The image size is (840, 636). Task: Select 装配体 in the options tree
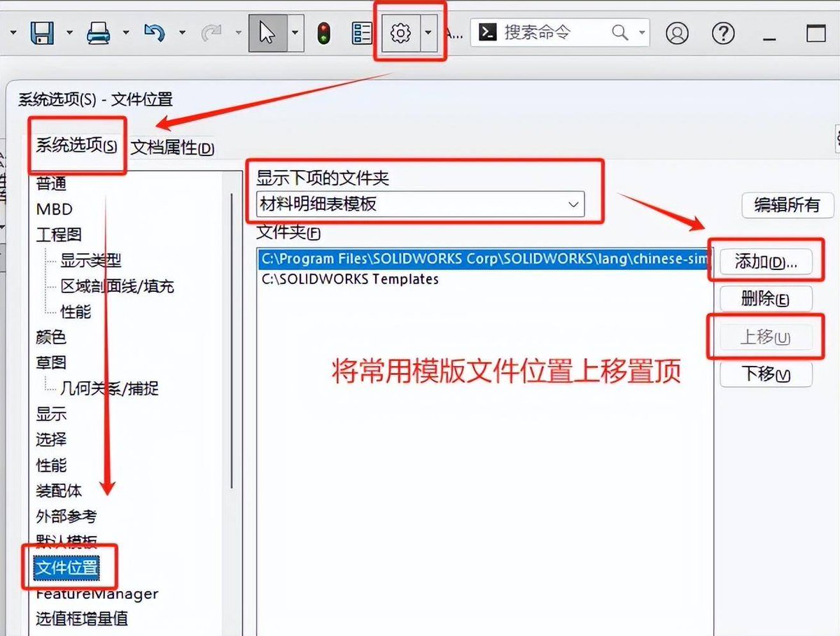click(59, 490)
